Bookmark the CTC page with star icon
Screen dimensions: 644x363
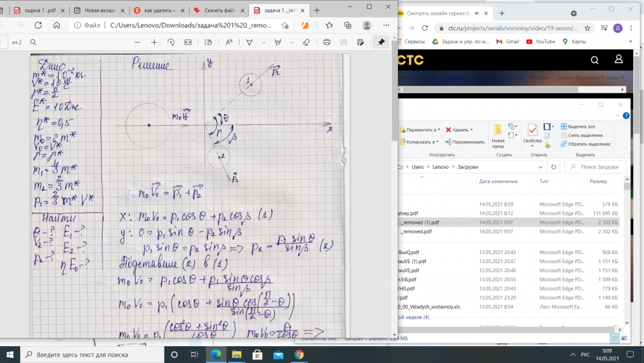(x=587, y=28)
